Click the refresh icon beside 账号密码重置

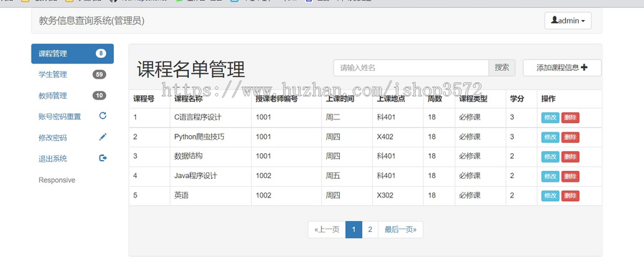[102, 115]
